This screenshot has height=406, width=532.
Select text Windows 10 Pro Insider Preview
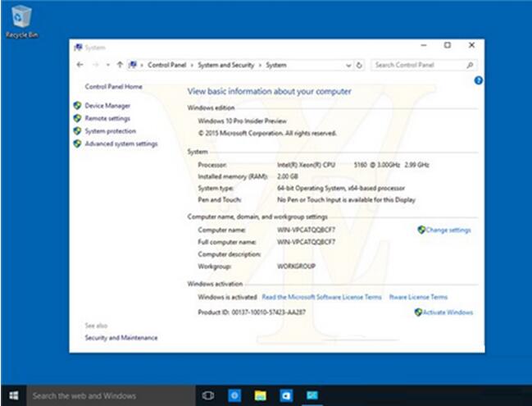(x=243, y=121)
